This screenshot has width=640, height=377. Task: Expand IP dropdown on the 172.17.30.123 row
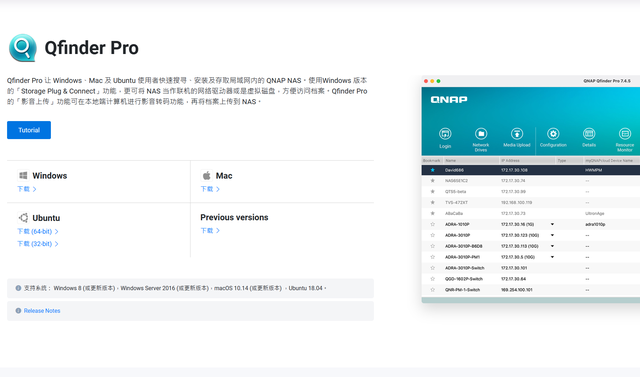pos(552,235)
